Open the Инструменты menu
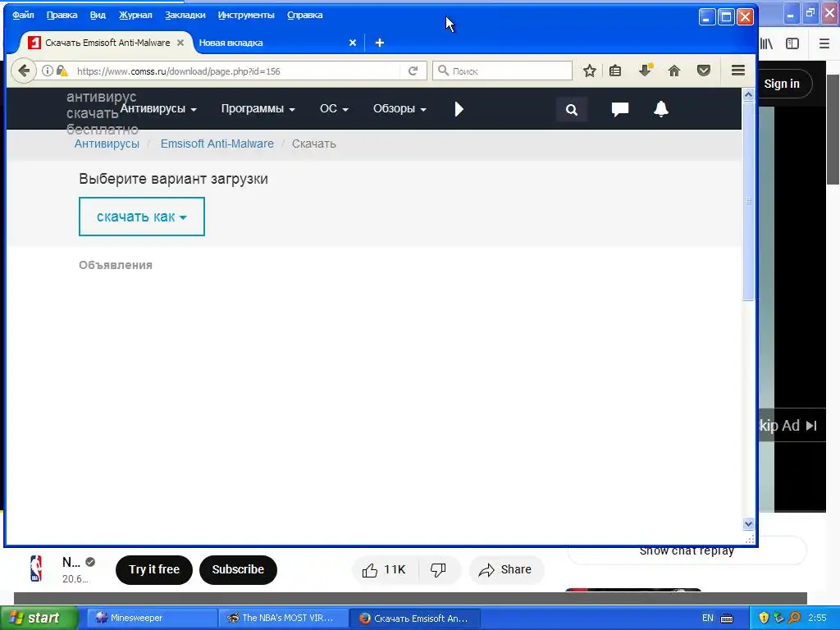 click(246, 15)
